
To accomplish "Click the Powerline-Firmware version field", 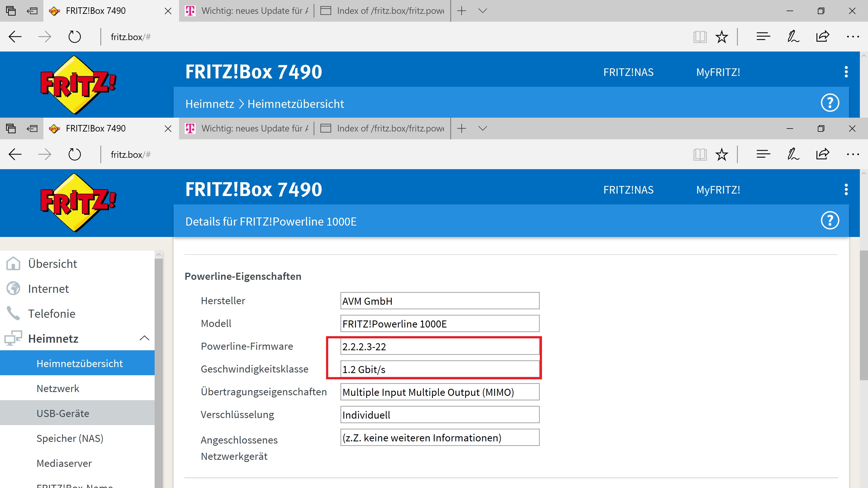I will pos(439,346).
